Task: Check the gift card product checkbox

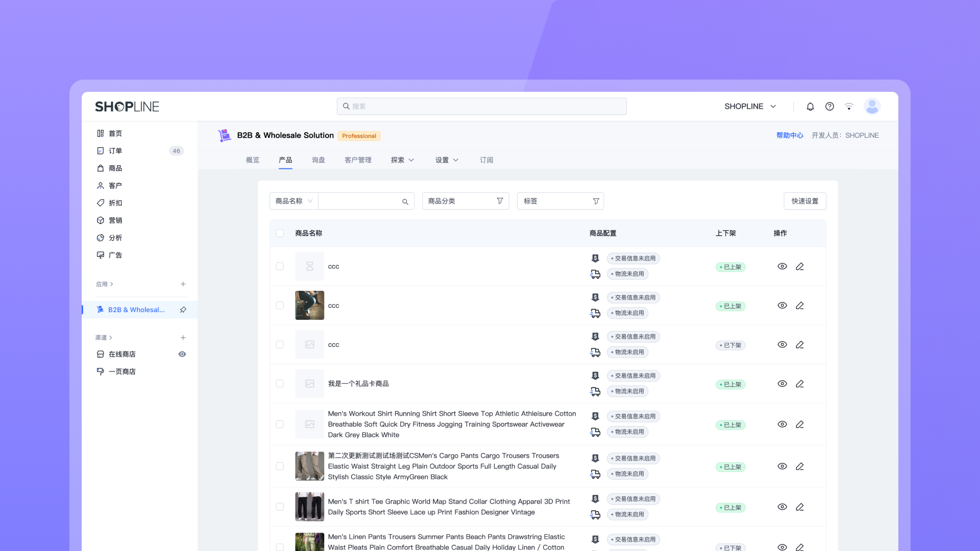Action: point(280,384)
